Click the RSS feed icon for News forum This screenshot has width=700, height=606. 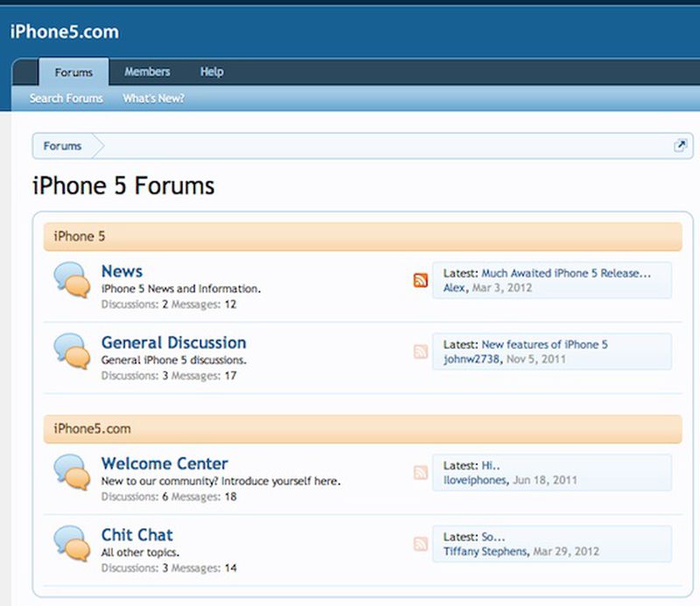[419, 278]
